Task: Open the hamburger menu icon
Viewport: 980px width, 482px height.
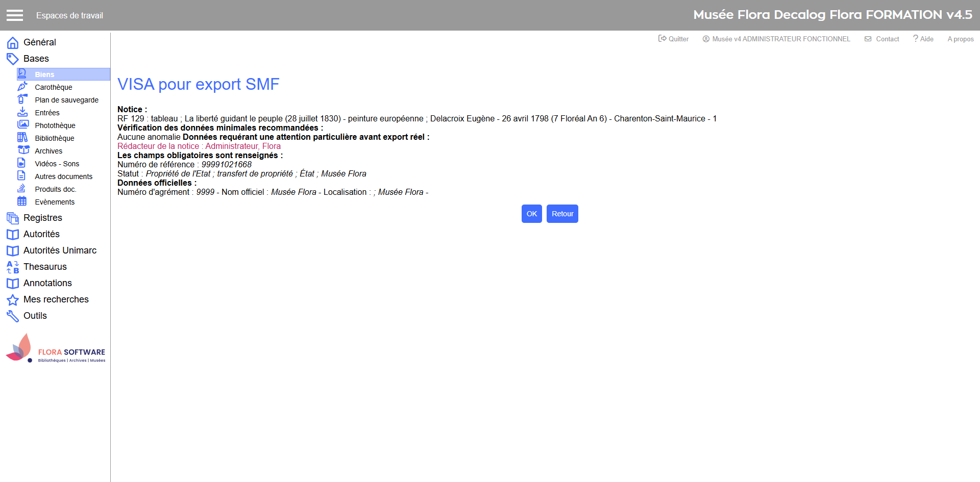Action: [x=15, y=15]
